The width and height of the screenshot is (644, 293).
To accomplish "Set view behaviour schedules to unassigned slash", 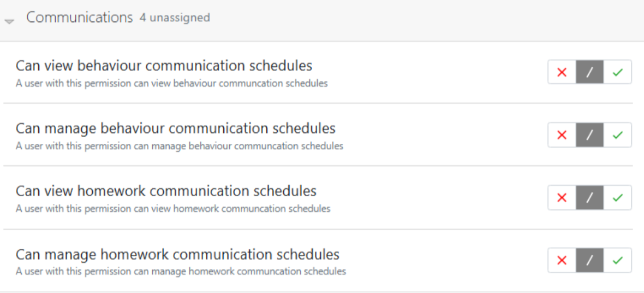I will [590, 72].
